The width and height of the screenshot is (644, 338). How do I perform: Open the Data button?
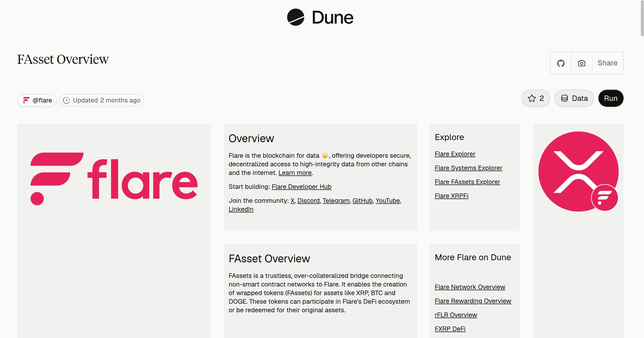pyautogui.click(x=574, y=98)
